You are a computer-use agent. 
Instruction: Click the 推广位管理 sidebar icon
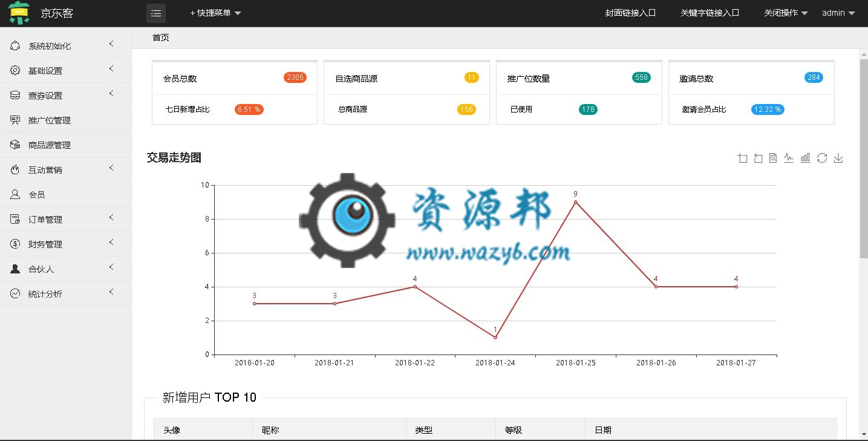pyautogui.click(x=15, y=120)
